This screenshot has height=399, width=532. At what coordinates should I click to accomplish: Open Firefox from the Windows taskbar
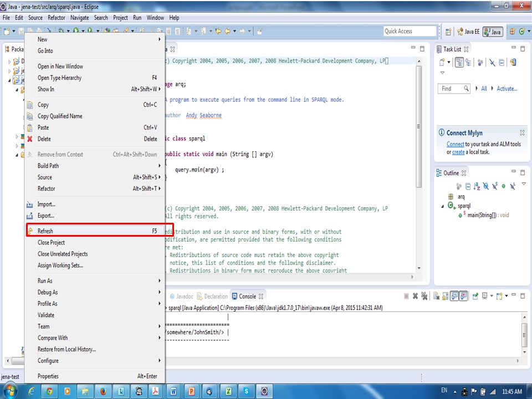(x=103, y=392)
